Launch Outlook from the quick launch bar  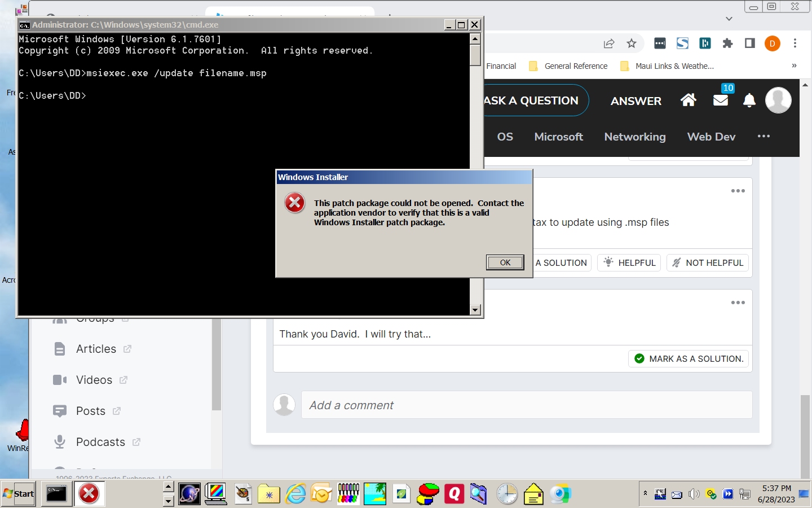321,494
